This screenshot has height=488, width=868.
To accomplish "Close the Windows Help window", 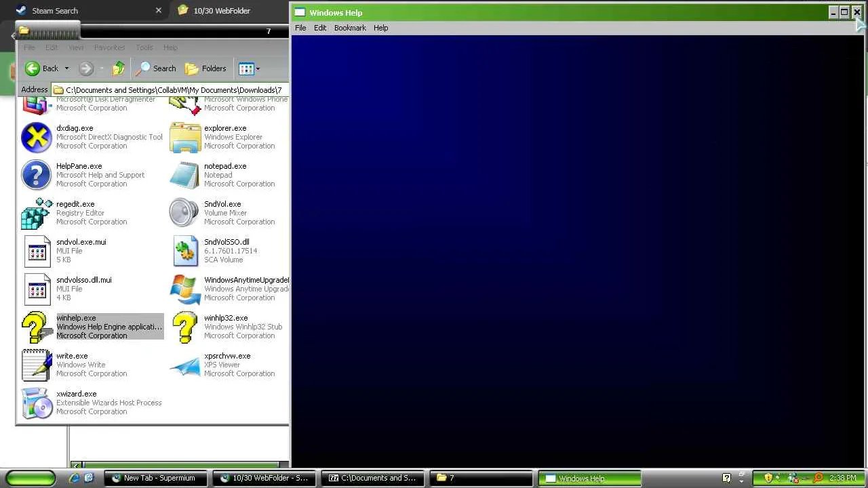I will [x=856, y=12].
